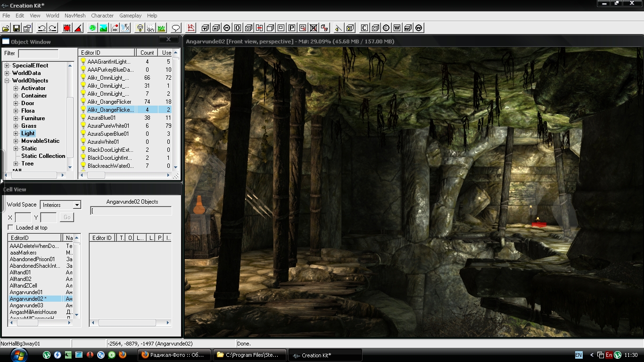Toggle the SKY toolbar icon
Screen dimensions: 644x362
click(150, 28)
